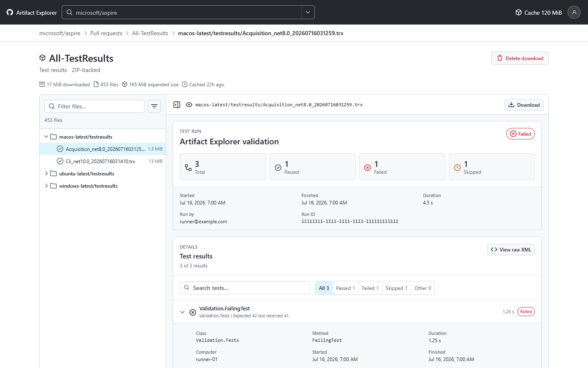Click the failed icon beside Validation.FailingTest
The height and width of the screenshot is (368, 588).
tap(193, 312)
